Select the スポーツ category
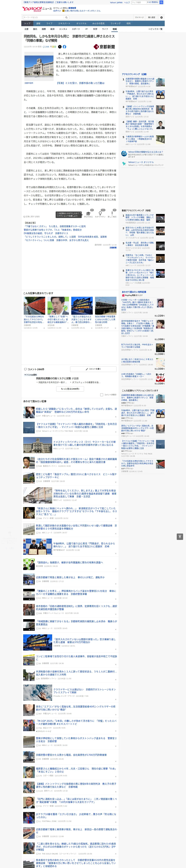This screenshot has height=868, width=186. point(76,29)
